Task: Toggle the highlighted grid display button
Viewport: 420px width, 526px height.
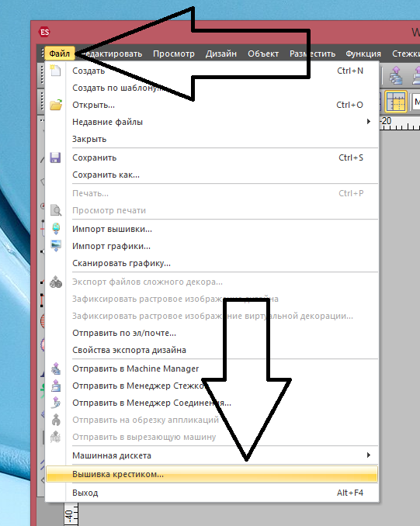Action: pos(396,102)
